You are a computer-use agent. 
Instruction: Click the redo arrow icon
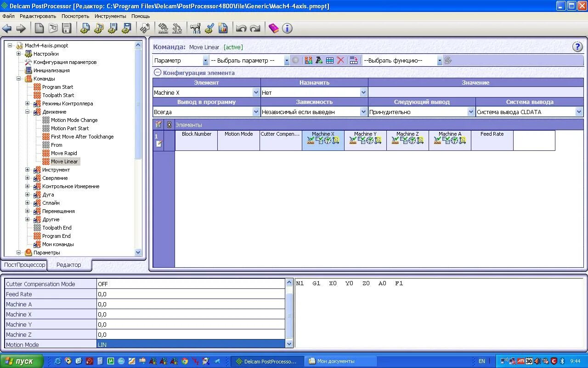click(x=255, y=29)
